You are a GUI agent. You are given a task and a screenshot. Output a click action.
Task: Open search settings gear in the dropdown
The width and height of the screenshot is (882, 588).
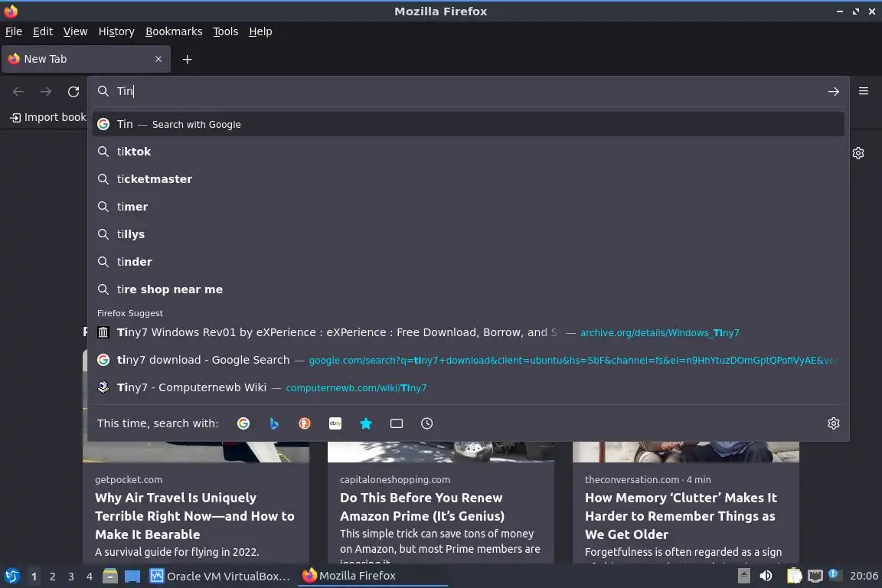pos(834,423)
